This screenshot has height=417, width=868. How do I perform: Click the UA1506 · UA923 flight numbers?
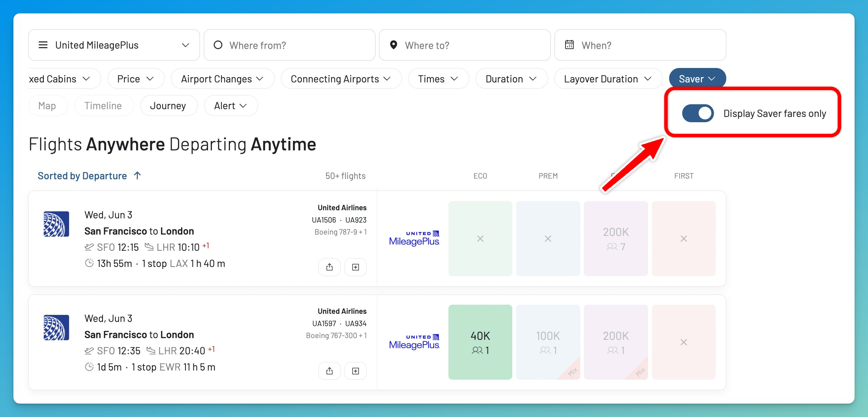339,220
